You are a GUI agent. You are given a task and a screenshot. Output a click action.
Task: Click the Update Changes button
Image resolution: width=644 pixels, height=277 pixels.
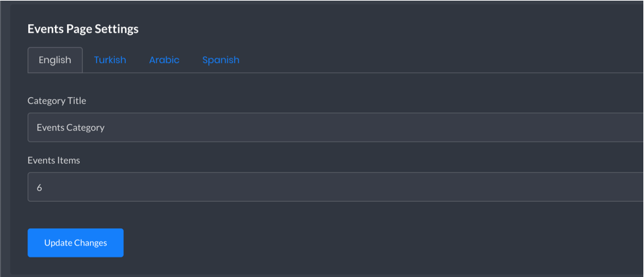[76, 243]
